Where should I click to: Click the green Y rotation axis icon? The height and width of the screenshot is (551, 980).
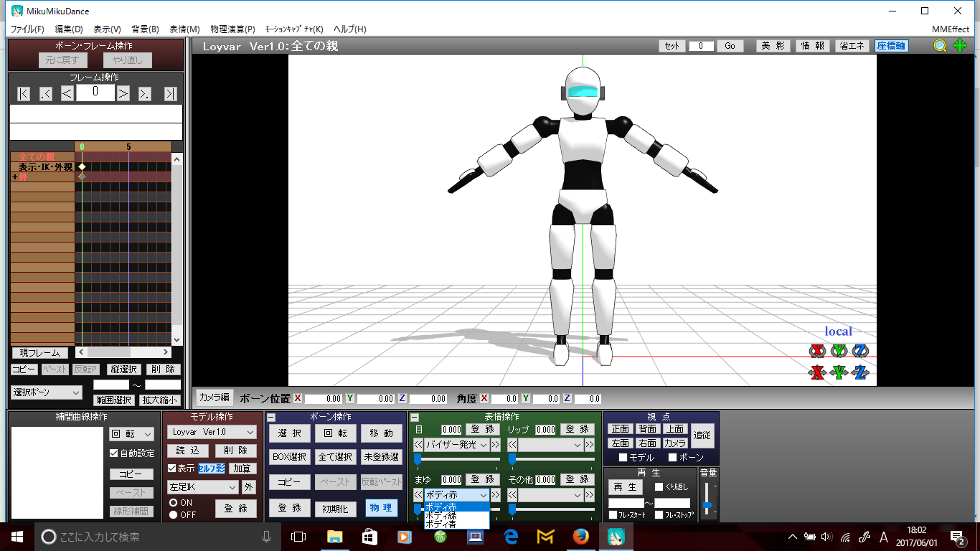pos(839,351)
